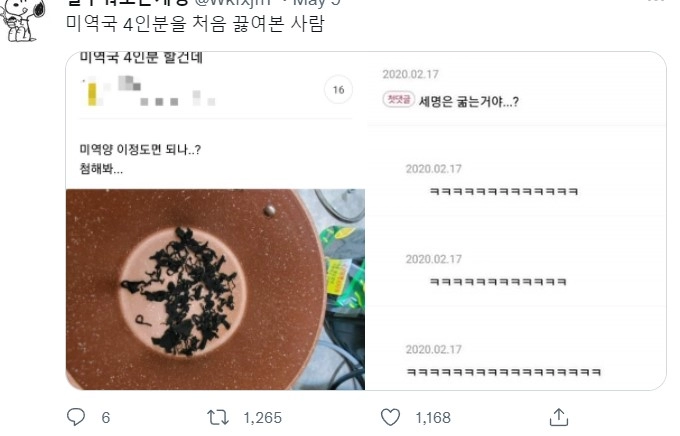Viewport: 680px width, 436px height.
Task: Click the text 미역양 이정도면 되나..?
Action: click(x=140, y=150)
